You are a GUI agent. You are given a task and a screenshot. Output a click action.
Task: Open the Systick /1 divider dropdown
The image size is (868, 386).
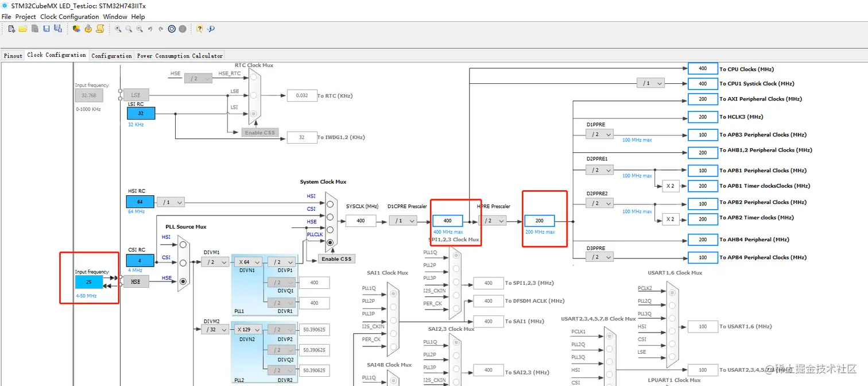tap(650, 83)
